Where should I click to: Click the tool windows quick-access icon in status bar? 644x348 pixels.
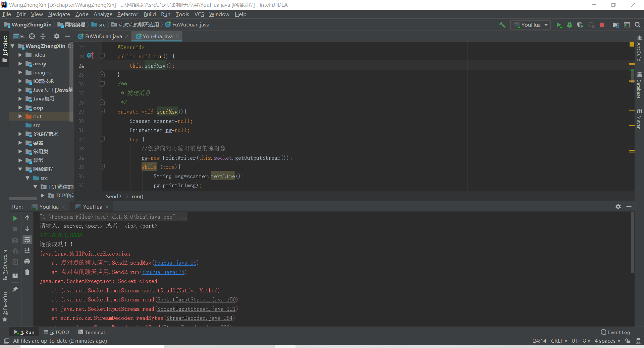click(x=6, y=341)
